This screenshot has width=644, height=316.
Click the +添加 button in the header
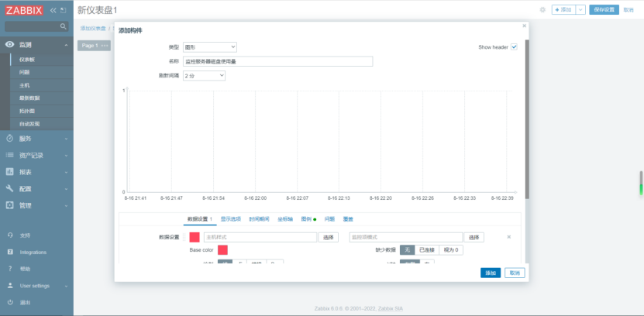563,10
